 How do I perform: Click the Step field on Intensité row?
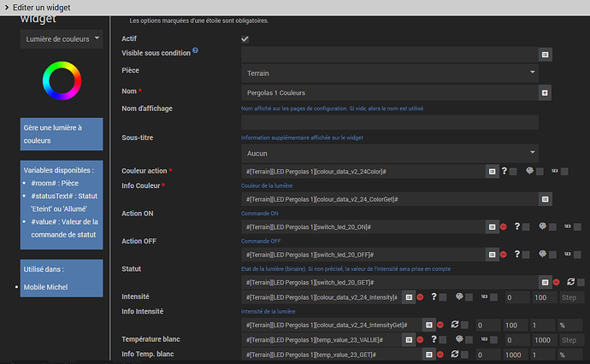coord(570,296)
